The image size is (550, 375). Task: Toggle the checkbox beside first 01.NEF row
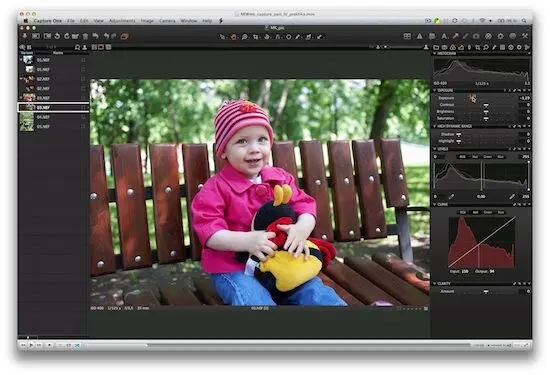click(83, 60)
